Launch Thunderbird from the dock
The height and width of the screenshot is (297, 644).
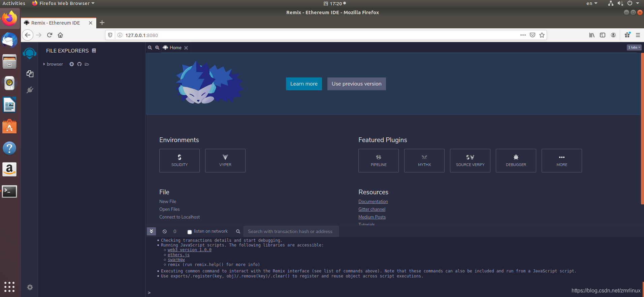(9, 40)
